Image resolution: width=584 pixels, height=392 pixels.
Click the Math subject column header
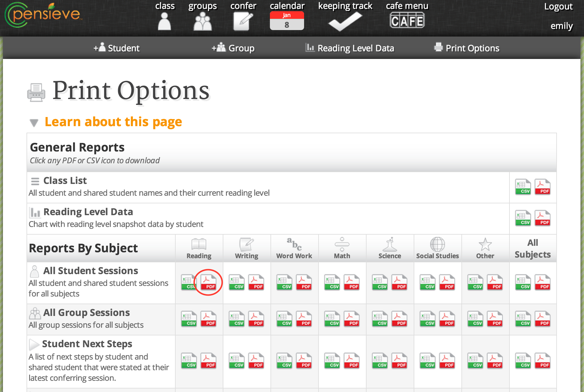point(342,248)
